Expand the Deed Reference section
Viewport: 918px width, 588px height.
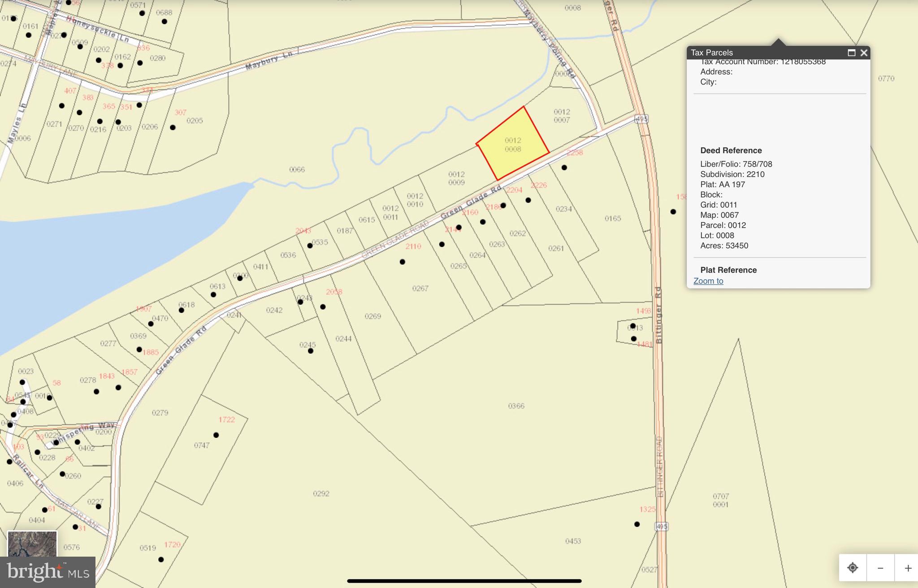731,150
